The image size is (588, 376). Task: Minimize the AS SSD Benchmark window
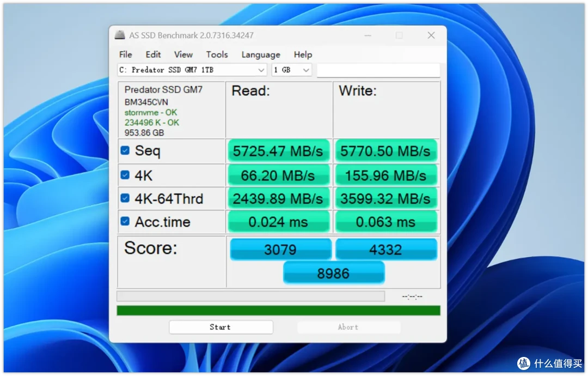(368, 35)
